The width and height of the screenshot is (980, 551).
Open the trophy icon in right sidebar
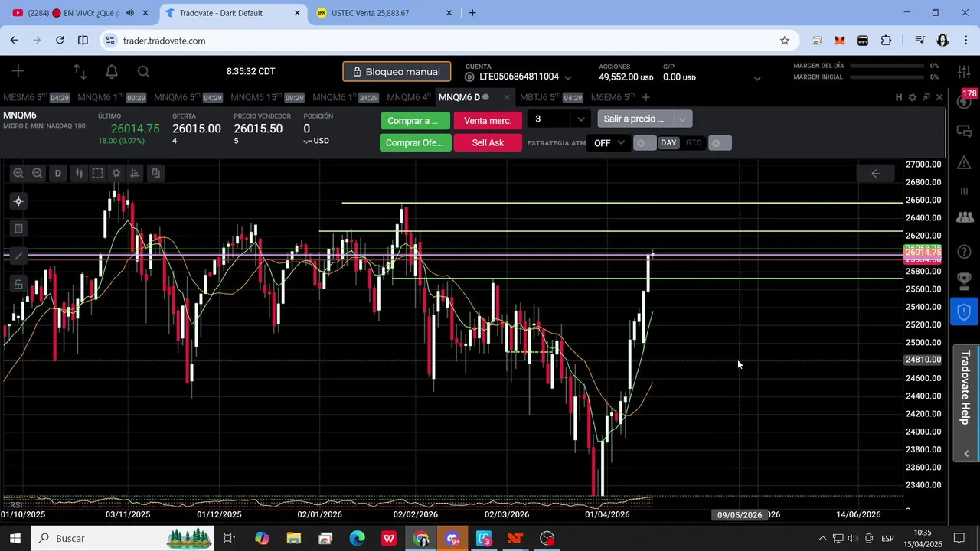tap(965, 281)
